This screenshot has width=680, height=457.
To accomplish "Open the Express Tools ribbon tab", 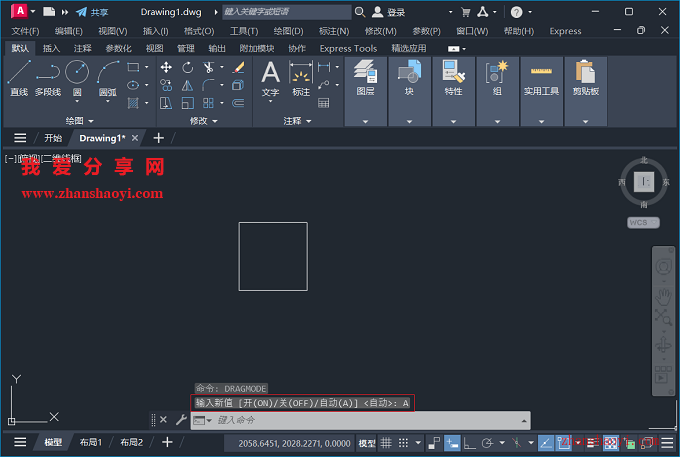I will click(348, 49).
